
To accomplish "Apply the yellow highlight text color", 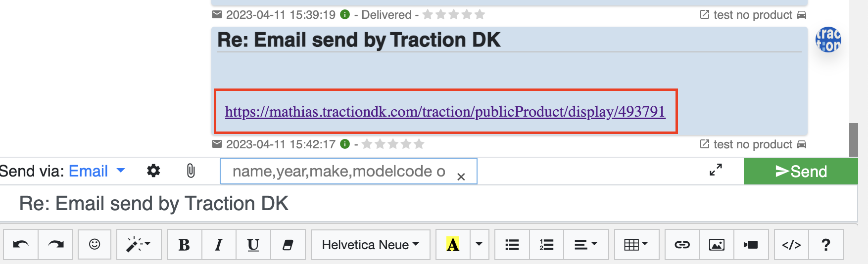I will coord(453,245).
